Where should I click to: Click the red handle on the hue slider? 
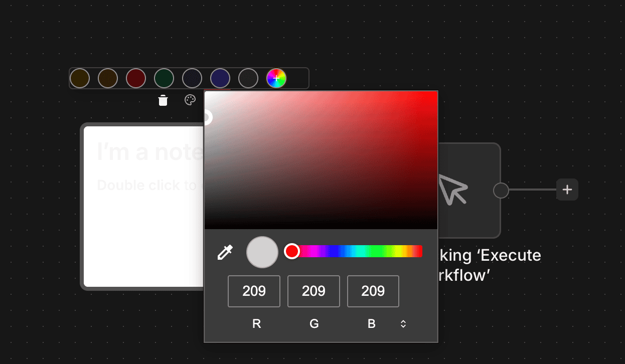pos(292,251)
